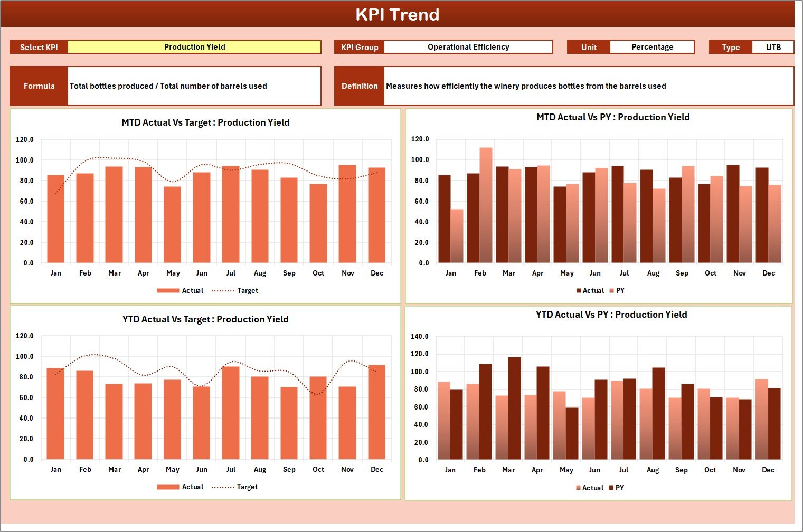The image size is (803, 532).
Task: Click the KPI Group header label
Action: click(x=359, y=46)
